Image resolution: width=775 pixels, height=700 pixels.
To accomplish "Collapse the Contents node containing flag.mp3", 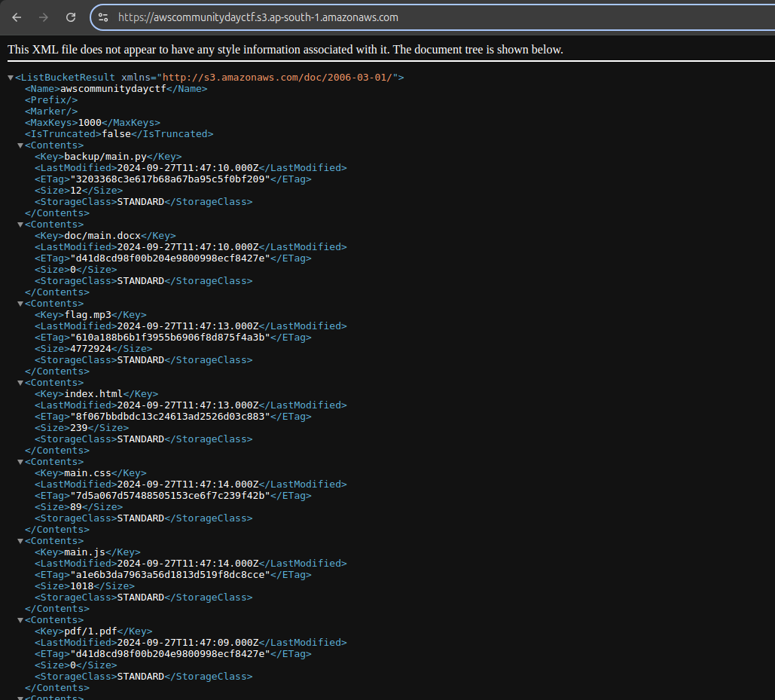I will point(20,304).
